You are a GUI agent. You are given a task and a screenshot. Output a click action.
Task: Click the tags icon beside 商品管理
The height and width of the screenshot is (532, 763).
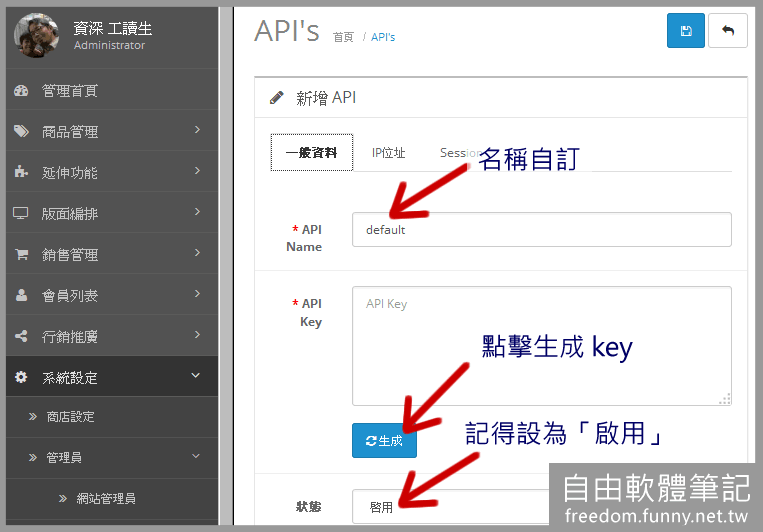[x=21, y=131]
